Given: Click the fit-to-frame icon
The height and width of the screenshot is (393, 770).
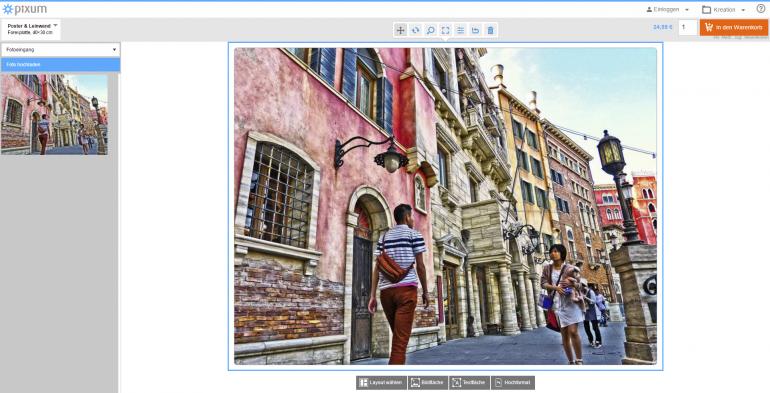Looking at the screenshot, I should click(x=445, y=30).
